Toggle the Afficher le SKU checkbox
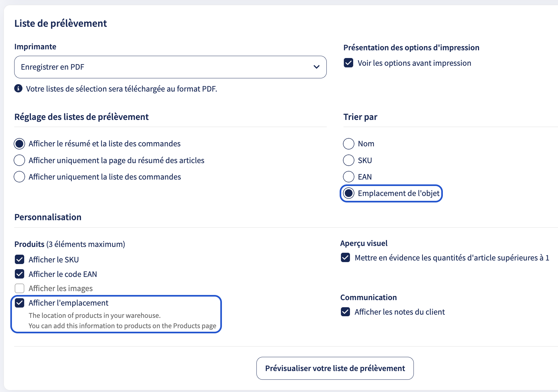 pos(20,260)
